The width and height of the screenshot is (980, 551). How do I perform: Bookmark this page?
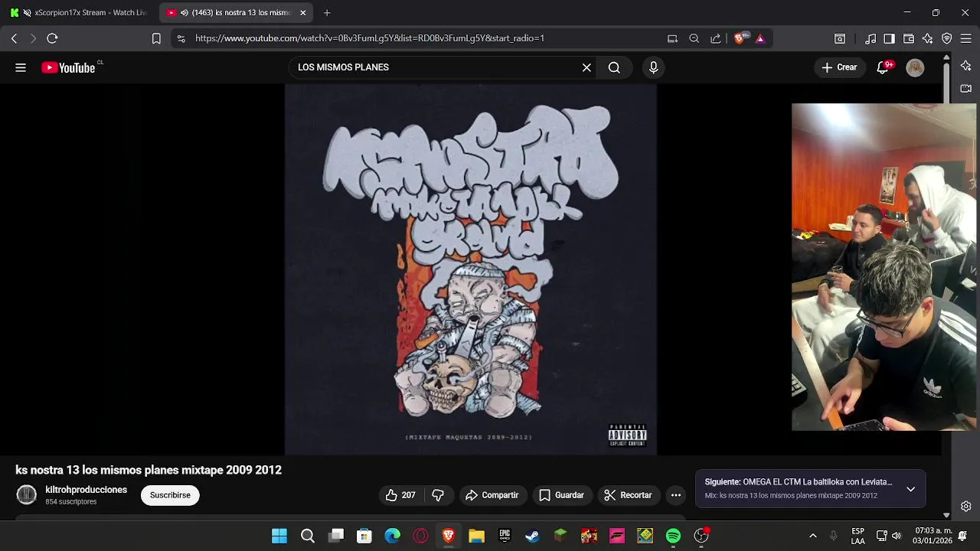click(x=156, y=38)
